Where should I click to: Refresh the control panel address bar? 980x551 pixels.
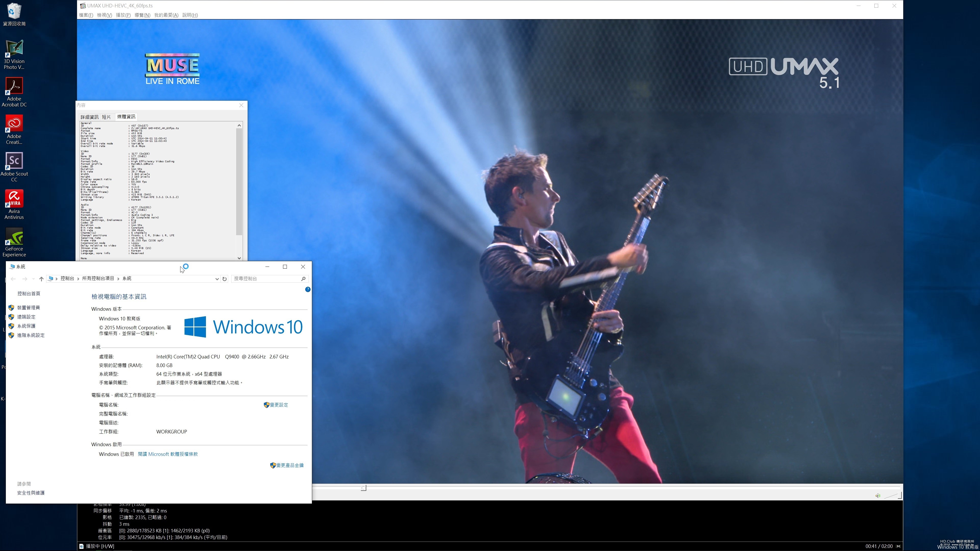225,279
